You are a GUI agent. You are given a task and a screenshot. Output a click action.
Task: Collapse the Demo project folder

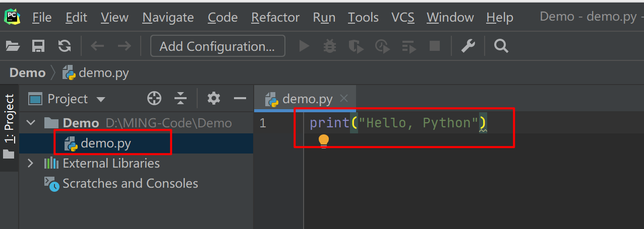click(31, 123)
